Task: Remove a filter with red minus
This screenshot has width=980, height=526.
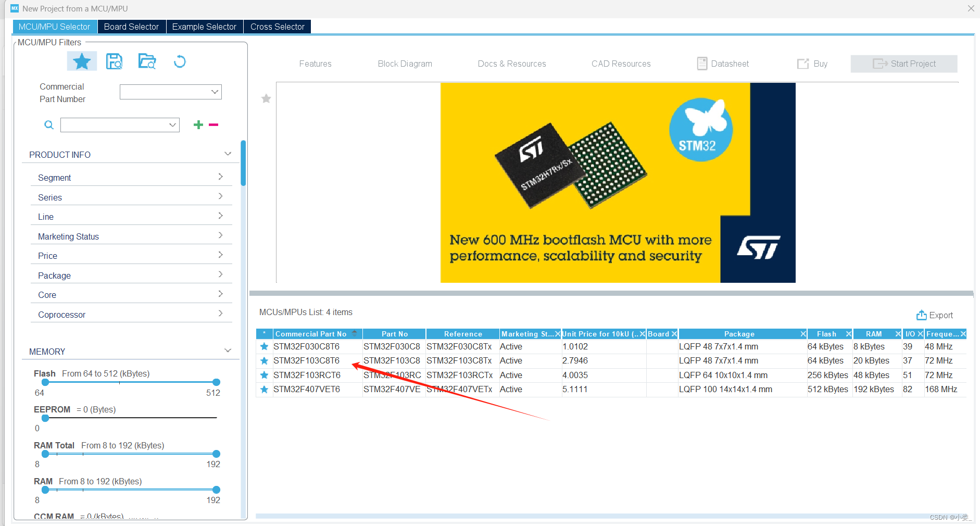Action: point(213,124)
